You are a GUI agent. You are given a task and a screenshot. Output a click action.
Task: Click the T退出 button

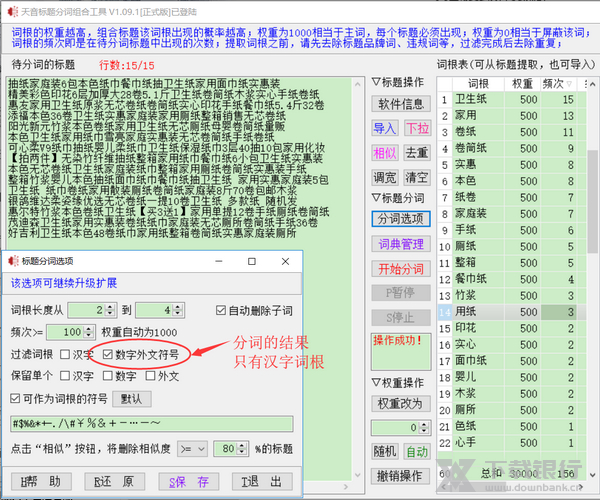click(x=262, y=482)
